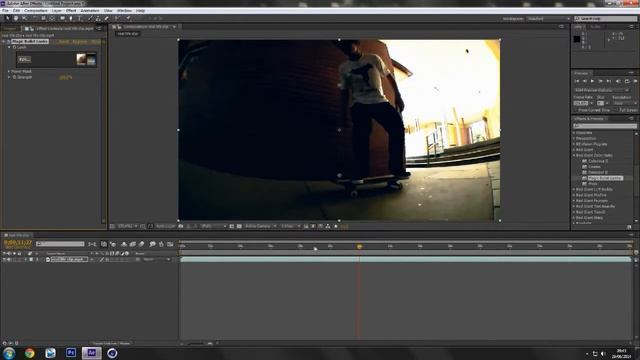Open the RAM Preview Options dropdown
The height and width of the screenshot is (360, 640).
tap(602, 90)
